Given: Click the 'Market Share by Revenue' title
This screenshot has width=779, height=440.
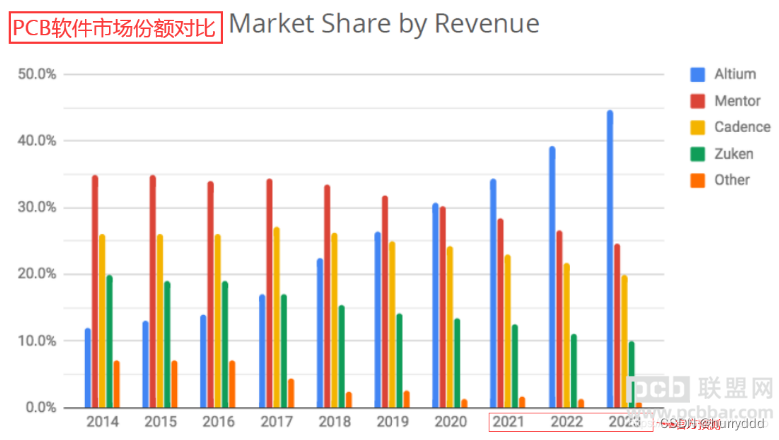Looking at the screenshot, I should pos(384,24).
